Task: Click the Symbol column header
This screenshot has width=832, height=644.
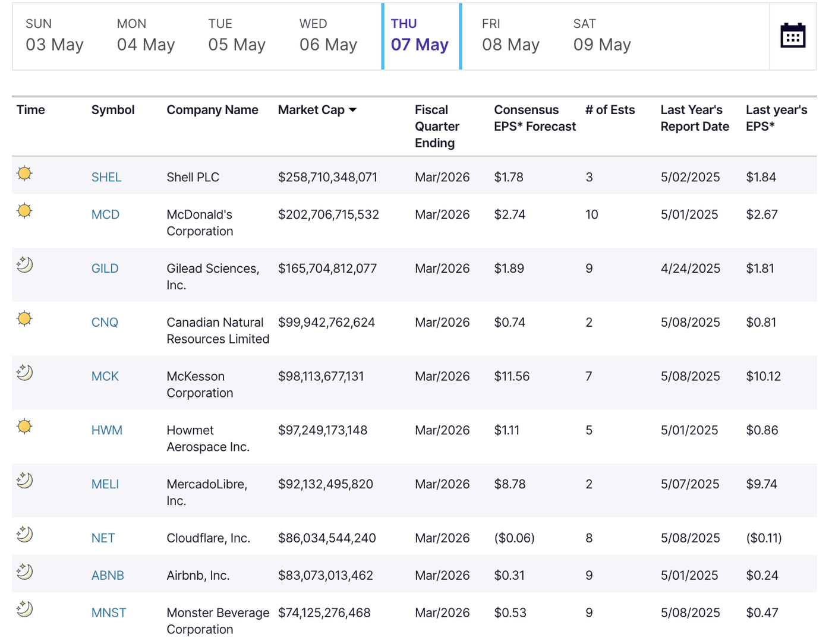Action: (113, 110)
